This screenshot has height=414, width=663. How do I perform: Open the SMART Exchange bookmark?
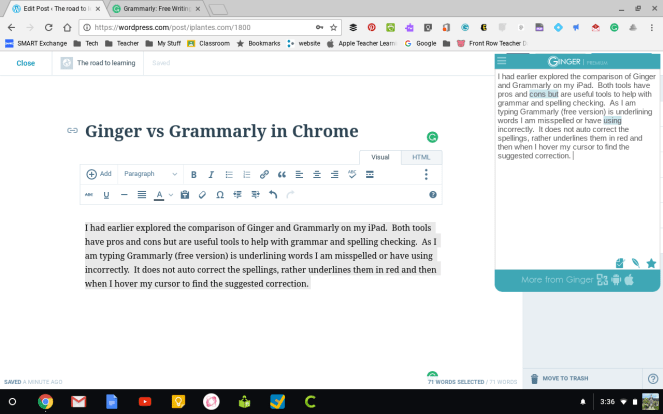36,43
